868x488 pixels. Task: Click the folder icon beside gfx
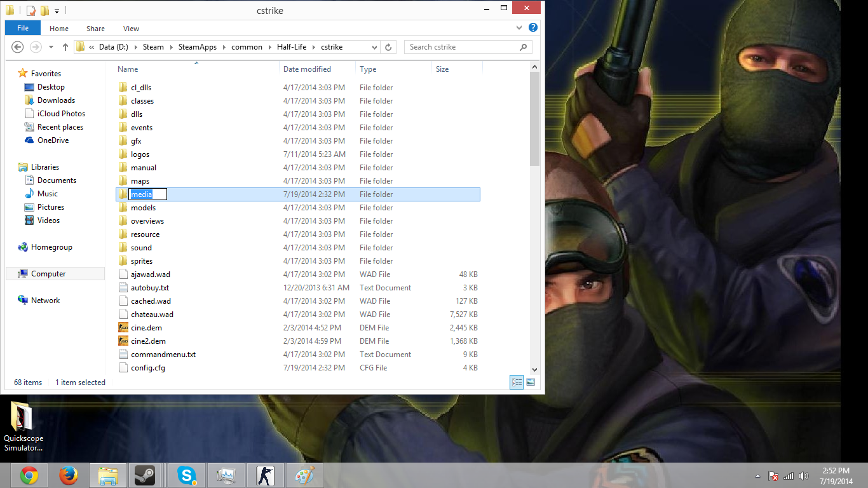coord(123,141)
